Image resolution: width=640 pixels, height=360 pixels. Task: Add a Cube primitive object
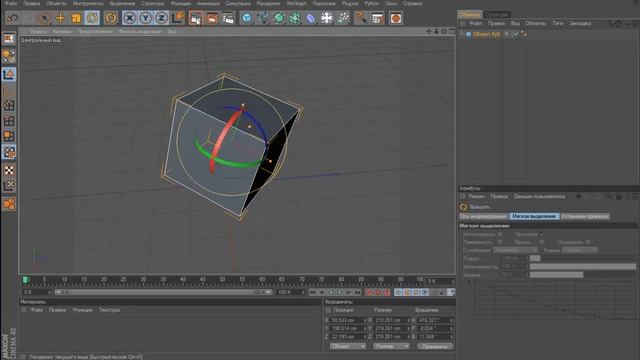(247, 18)
